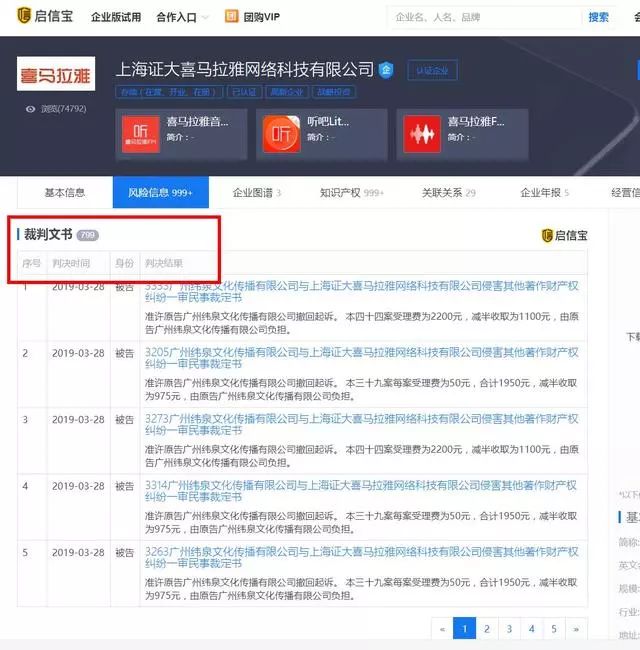640x650 pixels.
Task: Click the 裁判文书 section heading
Action: (x=48, y=235)
